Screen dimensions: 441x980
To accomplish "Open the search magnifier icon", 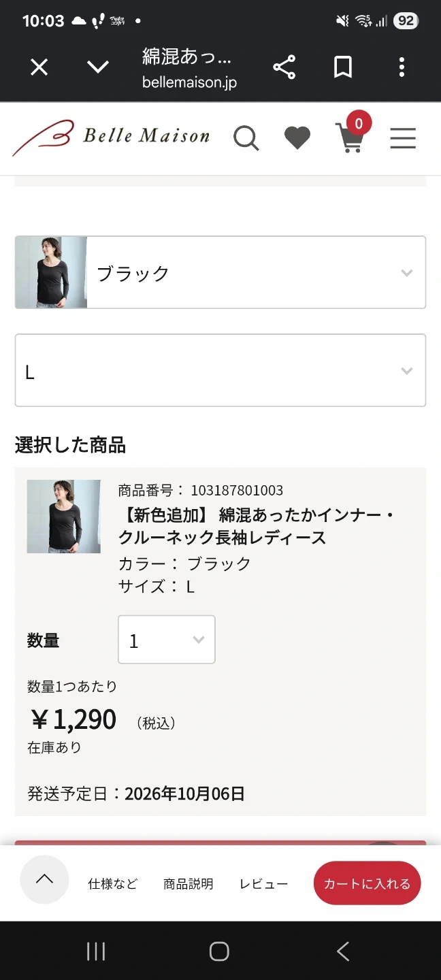I will pyautogui.click(x=246, y=138).
